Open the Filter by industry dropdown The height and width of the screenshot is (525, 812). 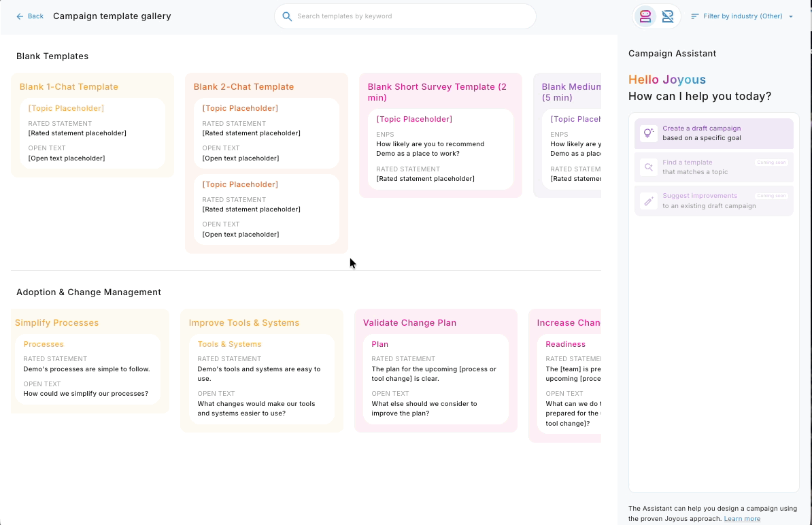742,16
